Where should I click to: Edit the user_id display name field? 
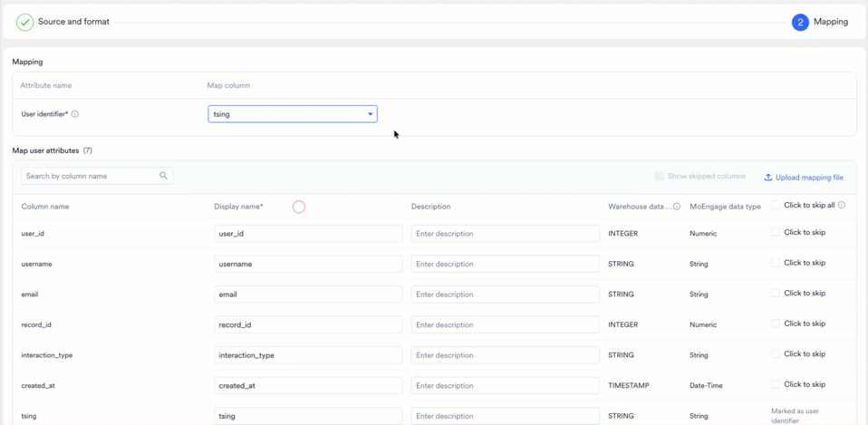point(308,234)
